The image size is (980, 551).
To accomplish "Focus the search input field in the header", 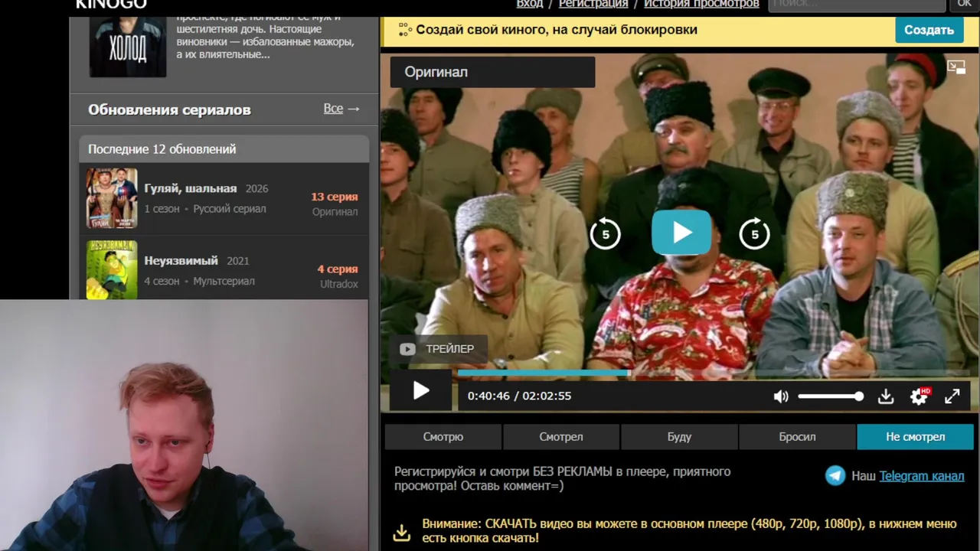I will [x=857, y=5].
